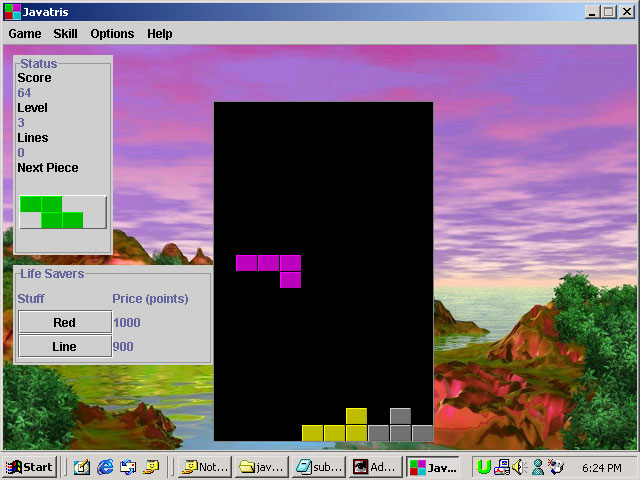Switch to the sub... taskbar window
640x480 pixels.
tap(319, 467)
